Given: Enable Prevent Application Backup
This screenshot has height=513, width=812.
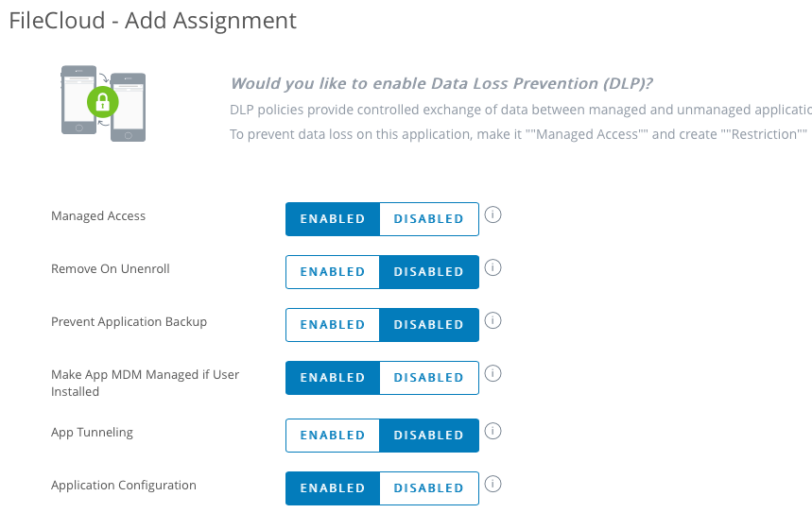Looking at the screenshot, I should [333, 325].
